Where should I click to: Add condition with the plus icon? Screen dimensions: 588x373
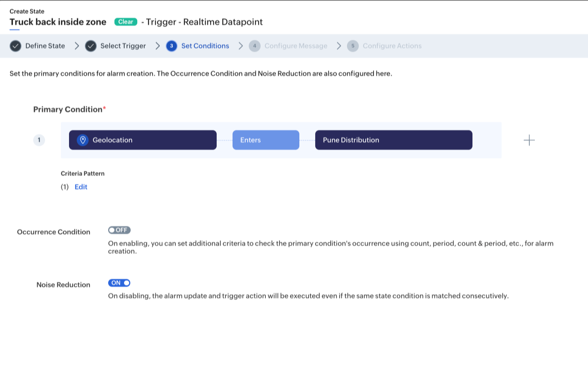click(x=529, y=140)
